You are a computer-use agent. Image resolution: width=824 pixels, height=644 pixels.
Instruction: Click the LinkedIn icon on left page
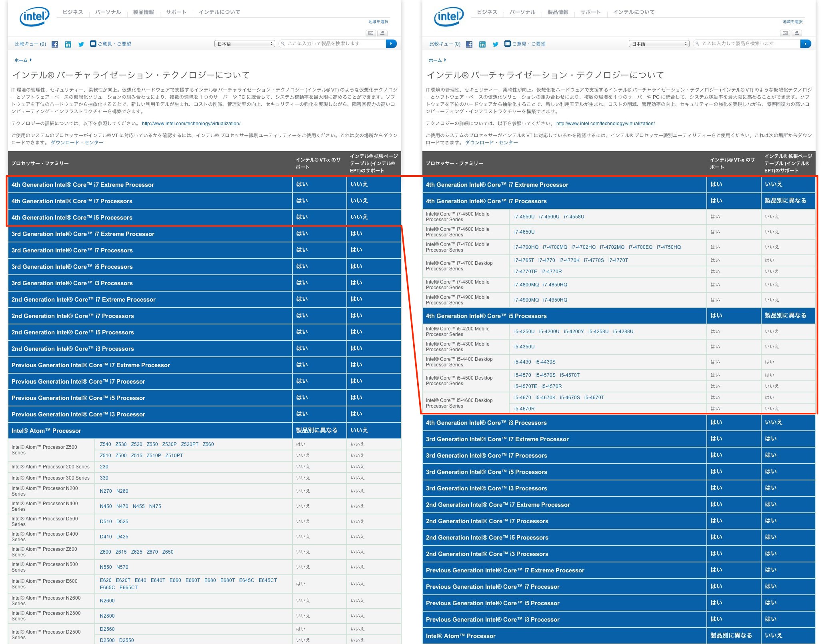click(68, 44)
